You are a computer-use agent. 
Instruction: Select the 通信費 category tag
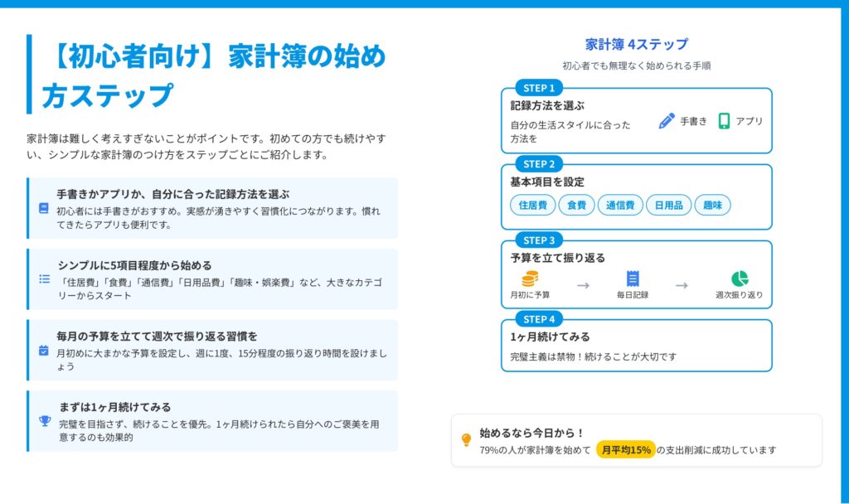tap(620, 205)
